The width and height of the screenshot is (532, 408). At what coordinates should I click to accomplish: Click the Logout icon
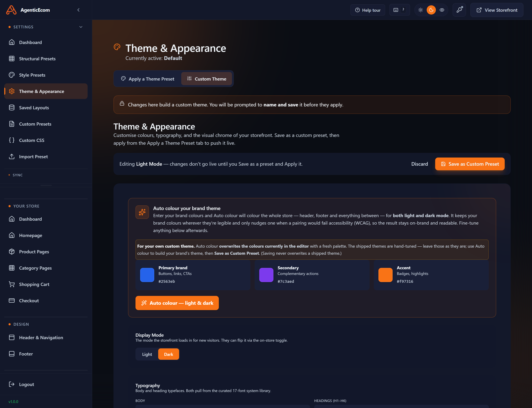[x=12, y=384]
